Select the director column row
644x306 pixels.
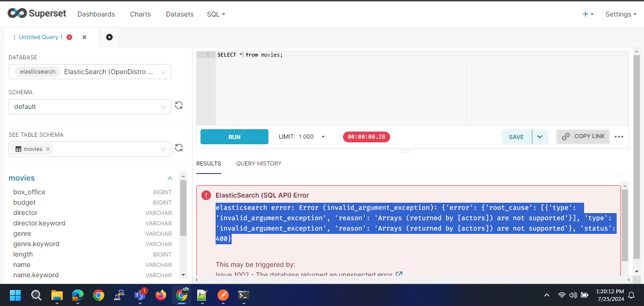click(92, 213)
